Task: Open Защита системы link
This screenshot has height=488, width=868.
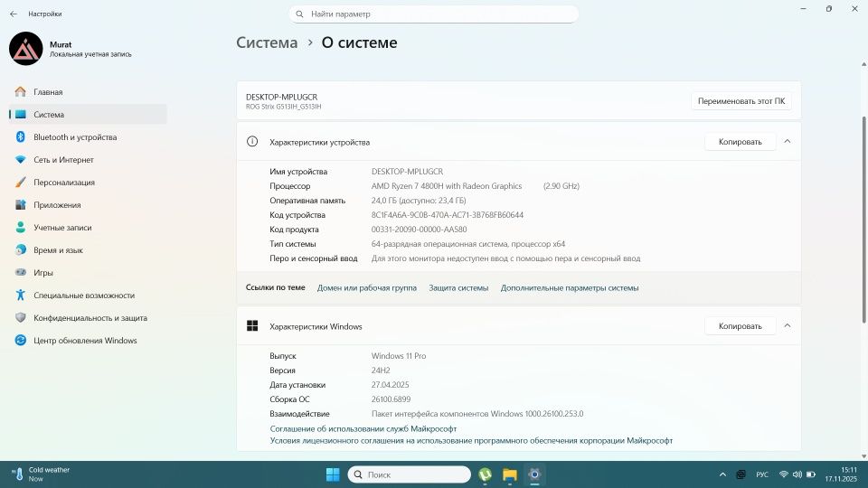Action: [x=458, y=287]
